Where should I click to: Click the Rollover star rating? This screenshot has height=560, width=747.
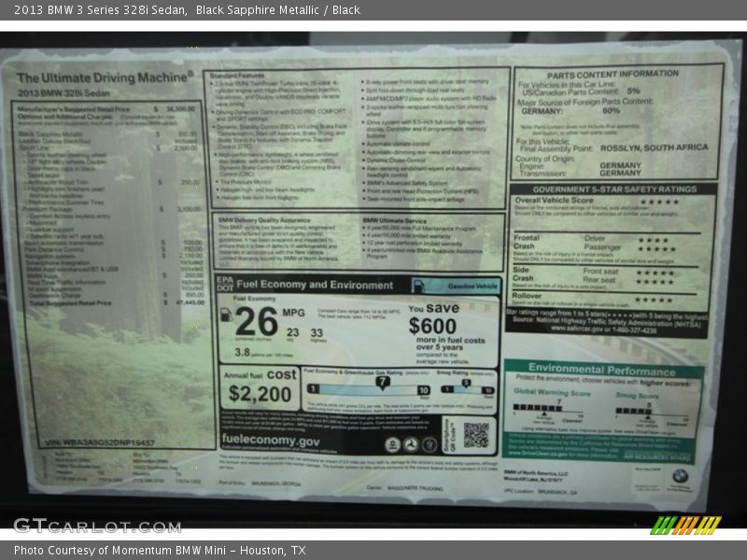[x=654, y=300]
